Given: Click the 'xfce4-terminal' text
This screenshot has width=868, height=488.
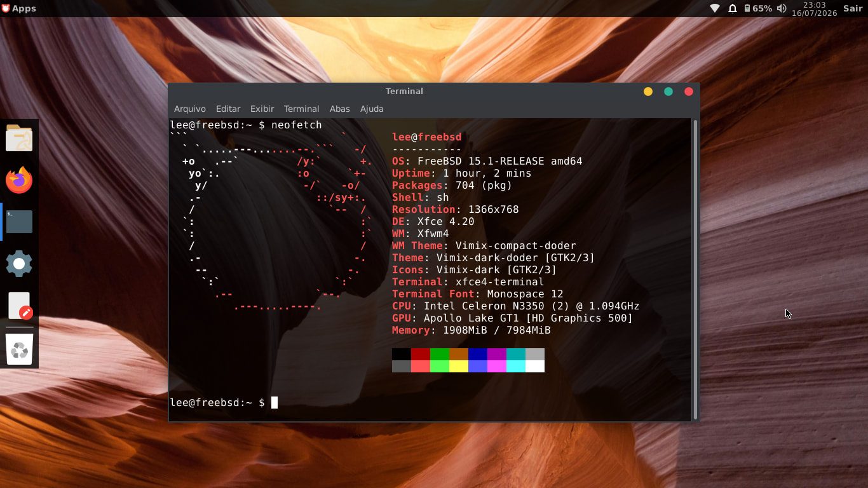Looking at the screenshot, I should [500, 282].
